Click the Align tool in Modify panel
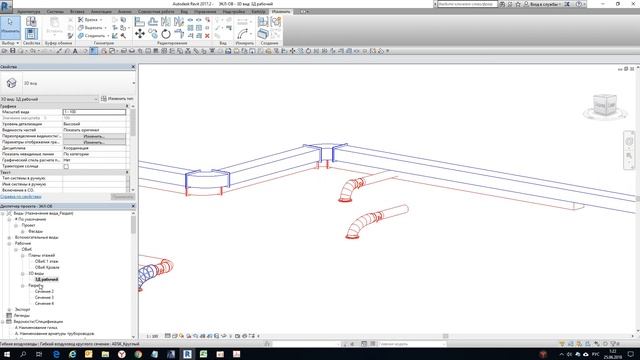Viewport: 640px width, 360px height. pyautogui.click(x=140, y=22)
